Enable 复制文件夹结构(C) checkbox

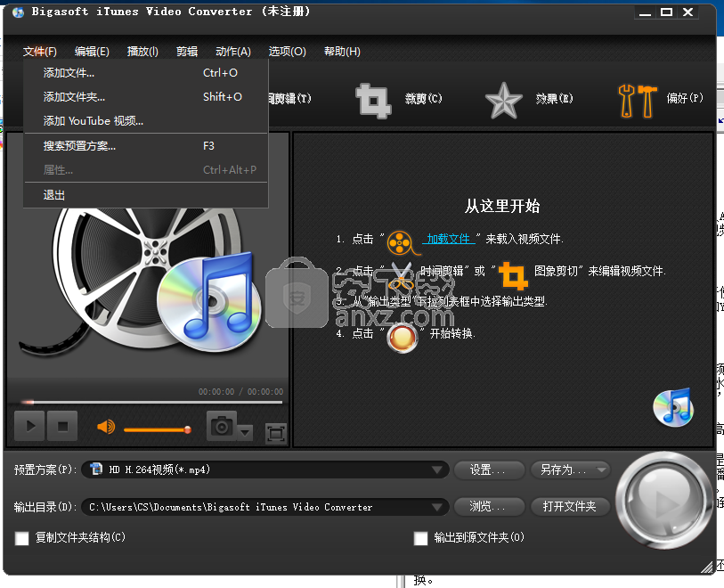[21, 538]
